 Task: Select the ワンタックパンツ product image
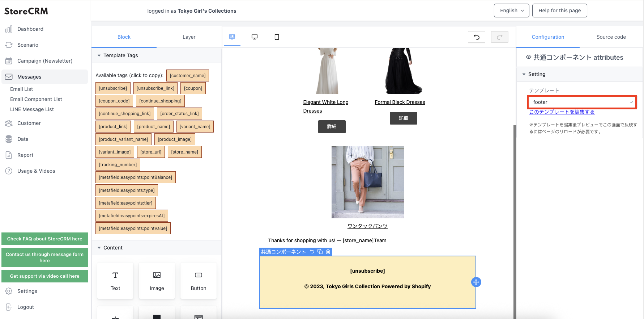coord(368,182)
